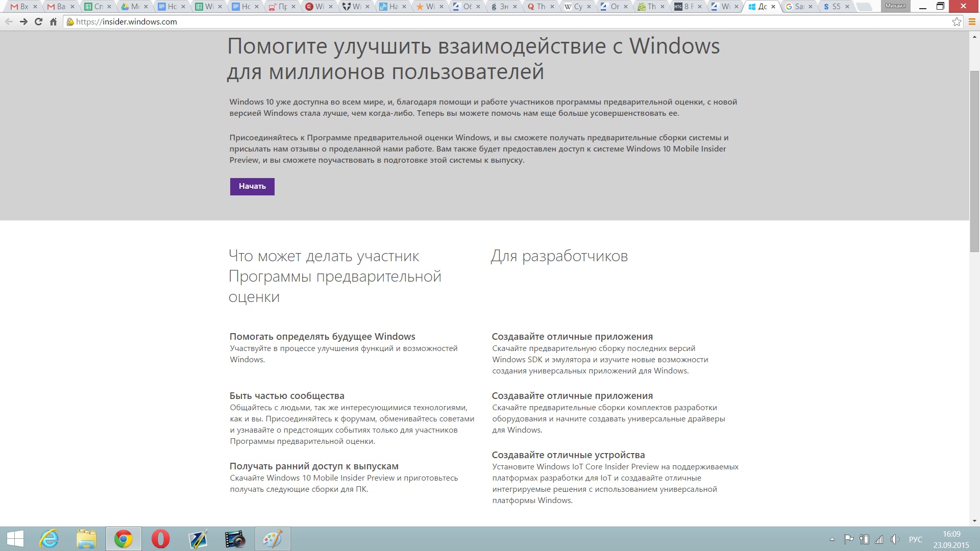
Task: Go forward with the browser forward arrow
Action: [23, 22]
